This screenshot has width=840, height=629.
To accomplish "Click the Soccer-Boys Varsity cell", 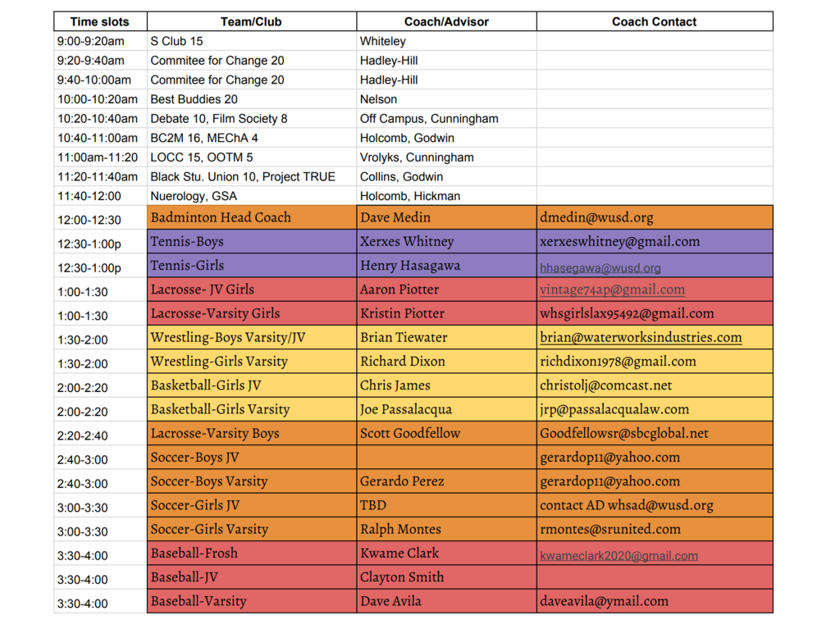I will (x=251, y=481).
